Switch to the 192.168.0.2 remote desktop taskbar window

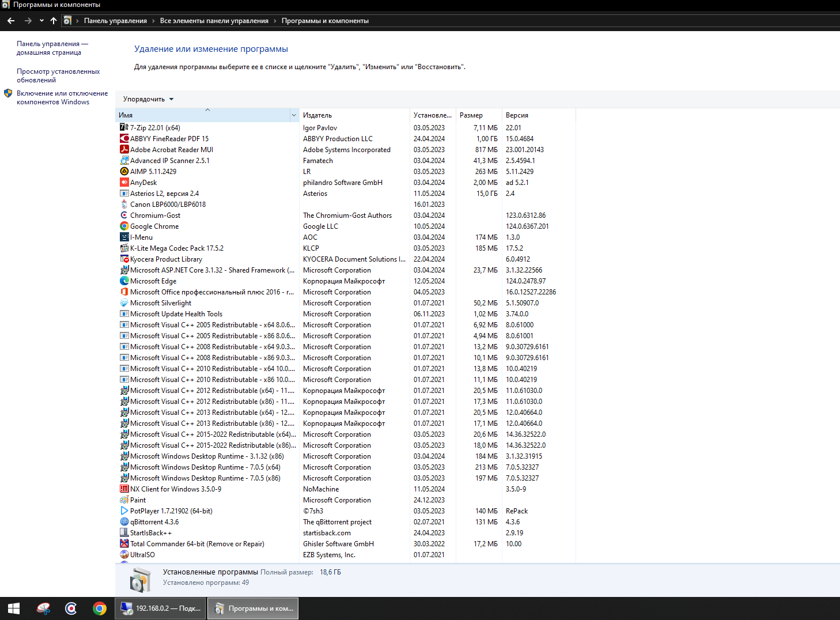tap(161, 608)
